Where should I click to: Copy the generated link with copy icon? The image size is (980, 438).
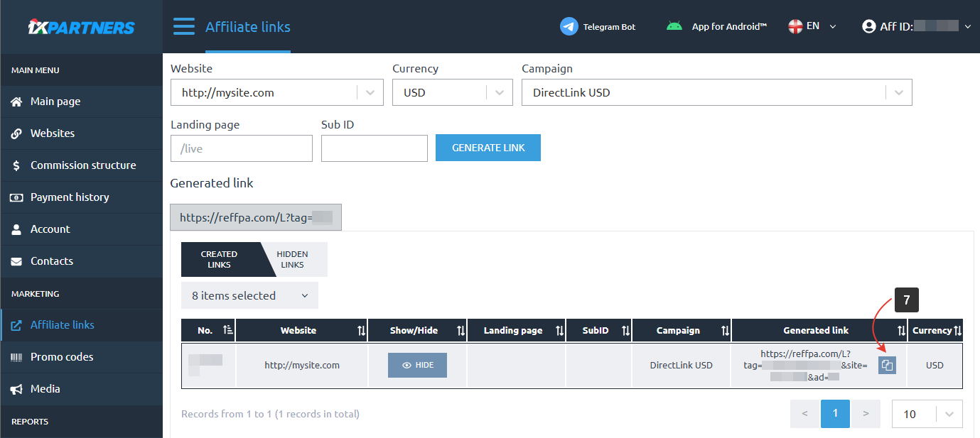pos(887,365)
